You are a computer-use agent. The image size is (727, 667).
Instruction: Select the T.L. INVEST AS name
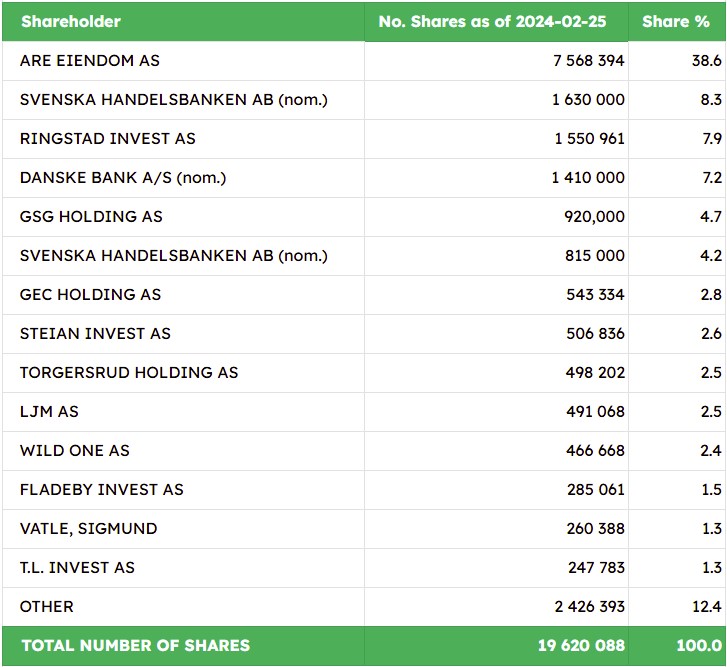tap(77, 567)
